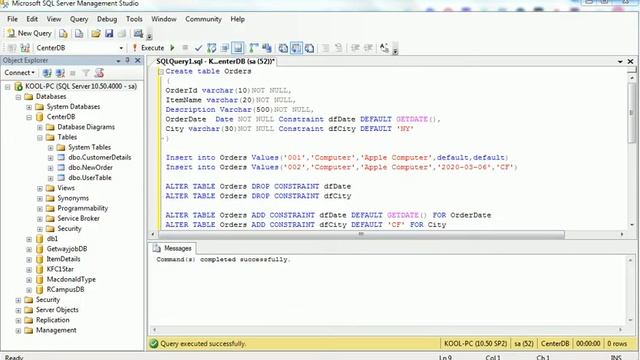
Task: Switch output to Results to Grid
Action: coord(296,48)
